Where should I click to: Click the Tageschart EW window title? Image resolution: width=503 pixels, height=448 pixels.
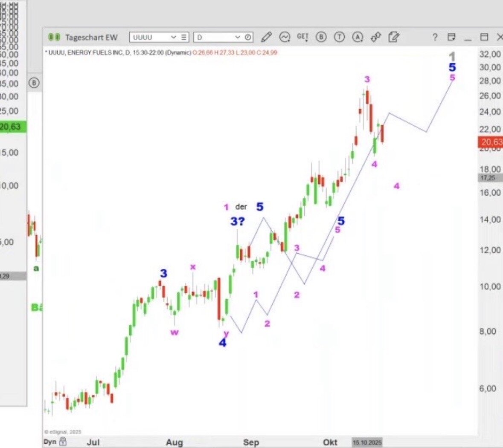(91, 38)
